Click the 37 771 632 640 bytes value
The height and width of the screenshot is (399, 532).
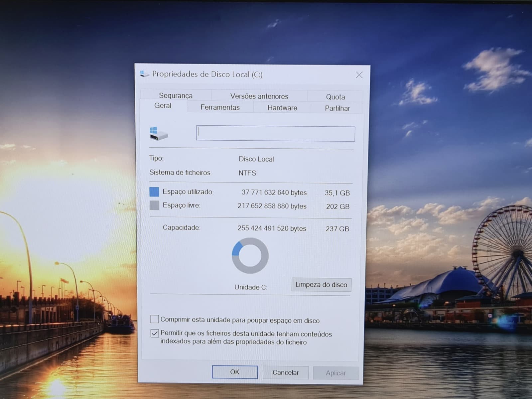coord(274,192)
